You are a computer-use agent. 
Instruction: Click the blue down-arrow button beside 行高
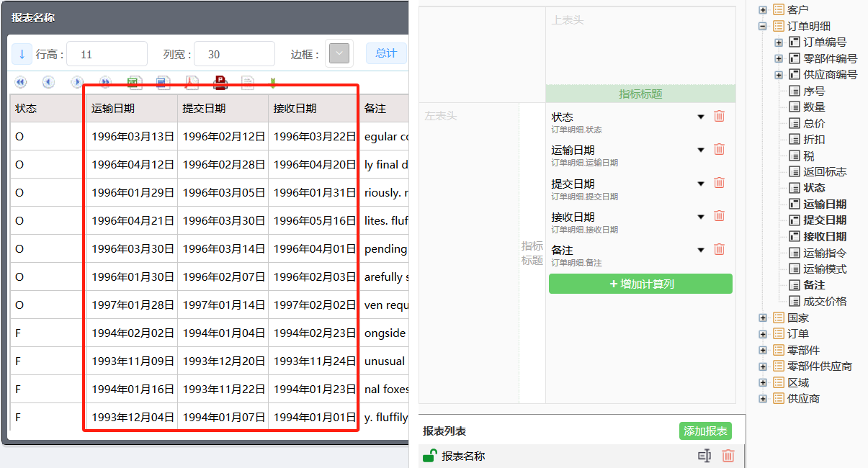click(x=22, y=54)
